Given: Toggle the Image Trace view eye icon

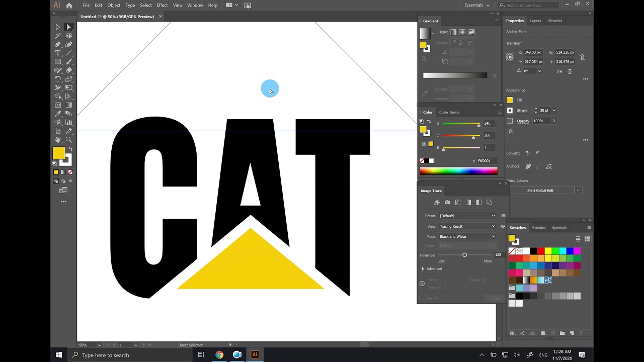Looking at the screenshot, I should 503,226.
